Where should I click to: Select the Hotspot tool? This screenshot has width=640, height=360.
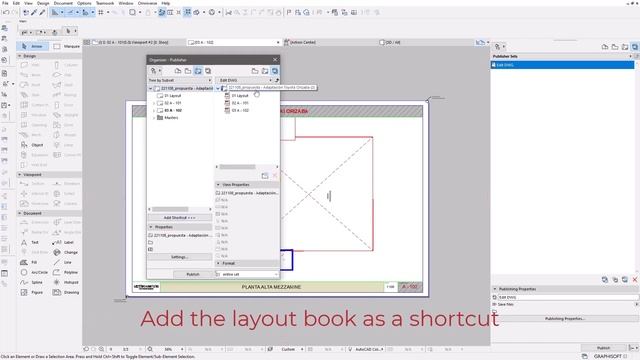pyautogui.click(x=65, y=282)
